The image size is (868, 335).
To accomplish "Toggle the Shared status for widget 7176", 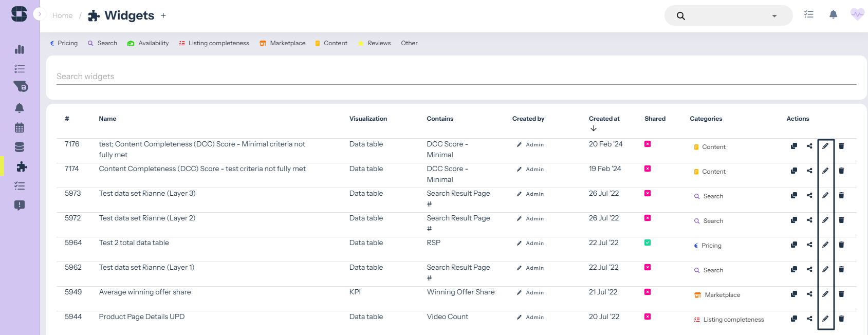I will tap(648, 144).
